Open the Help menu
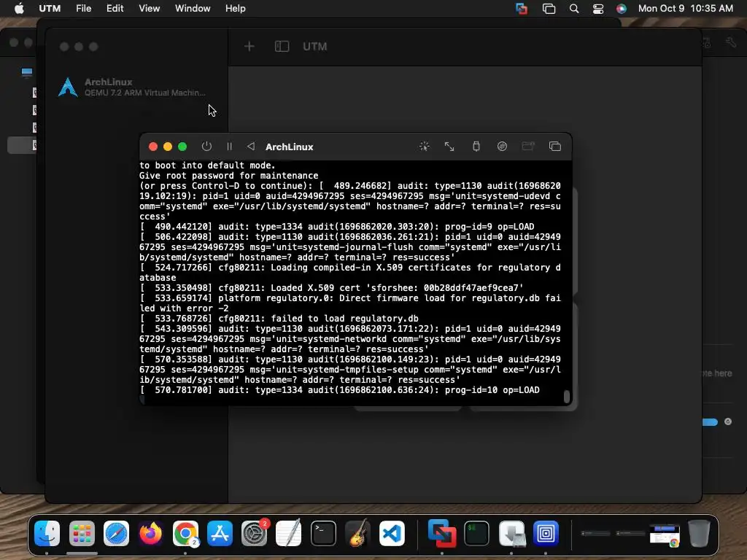Viewport: 747px width, 560px height. point(236,8)
